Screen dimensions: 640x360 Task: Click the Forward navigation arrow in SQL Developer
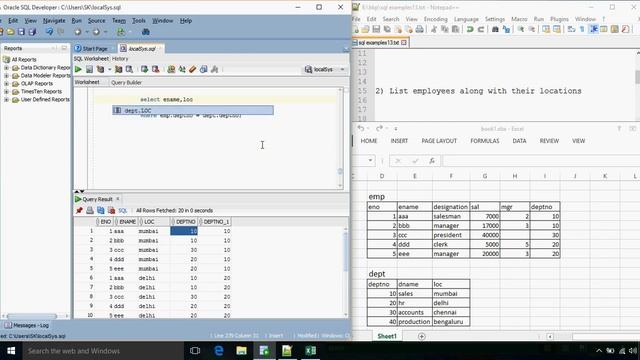coord(96,31)
